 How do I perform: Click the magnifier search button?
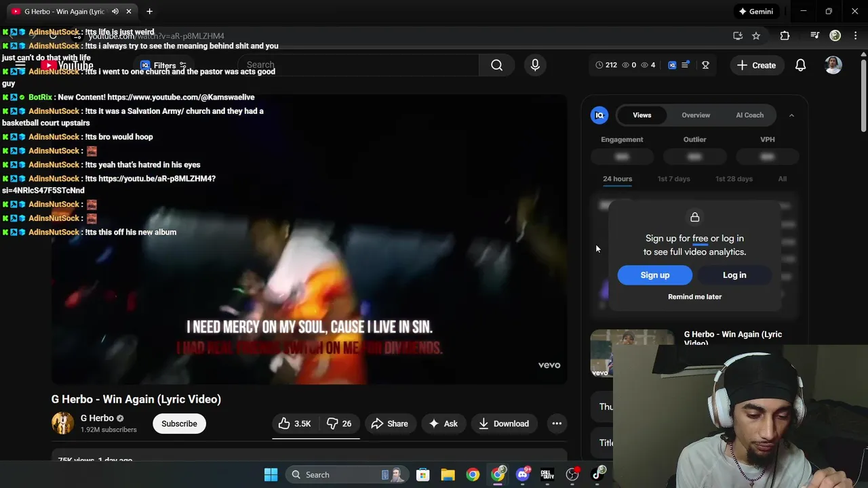[497, 65]
